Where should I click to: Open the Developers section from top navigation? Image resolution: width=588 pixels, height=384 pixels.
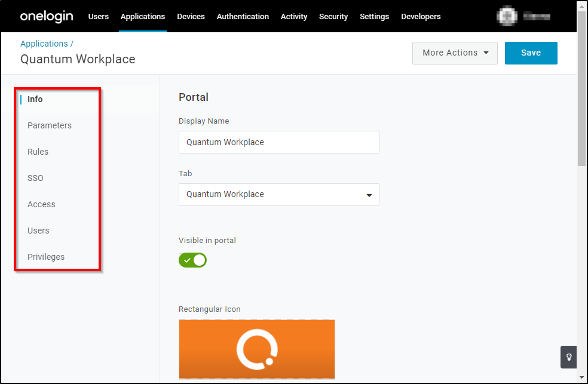(421, 16)
